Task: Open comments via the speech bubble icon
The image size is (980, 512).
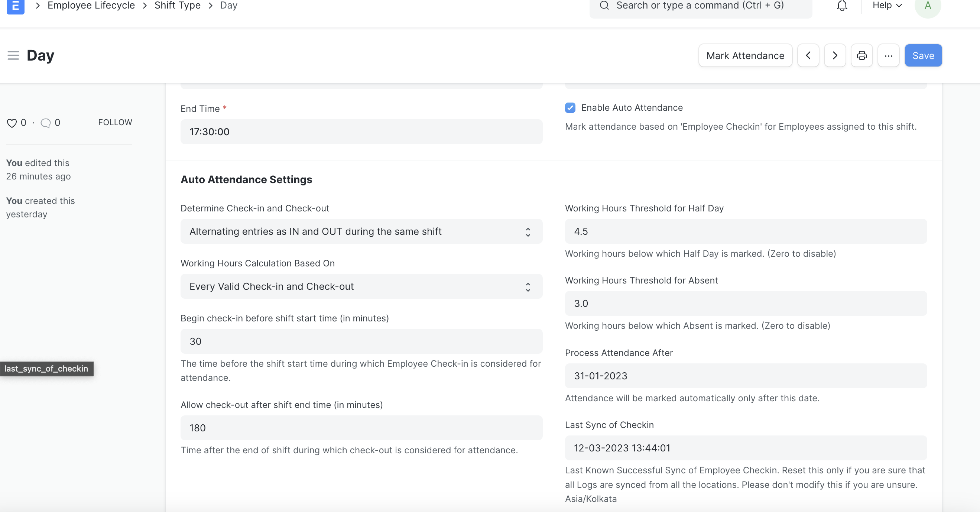Action: [x=46, y=123]
